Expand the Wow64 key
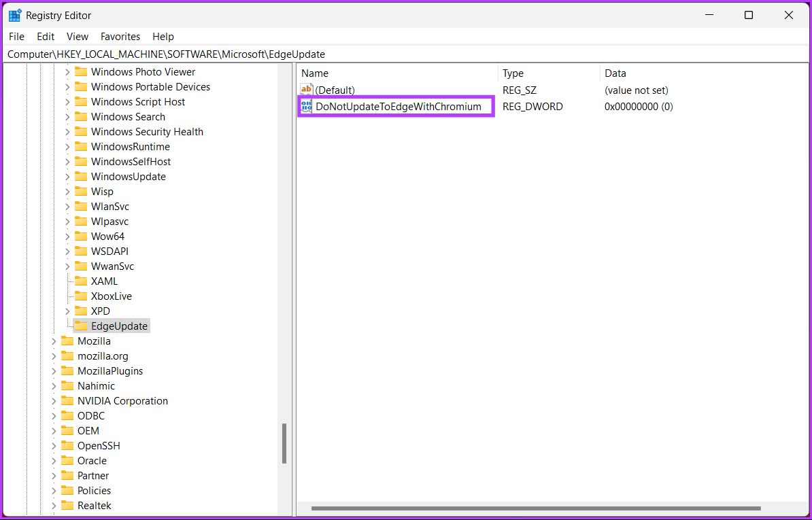Viewport: 812px width, 520px height. (67, 237)
